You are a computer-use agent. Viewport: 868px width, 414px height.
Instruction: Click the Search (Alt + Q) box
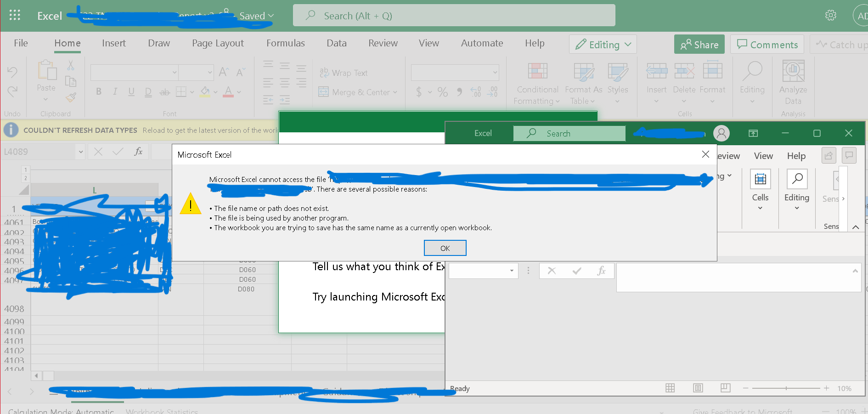[x=454, y=16]
